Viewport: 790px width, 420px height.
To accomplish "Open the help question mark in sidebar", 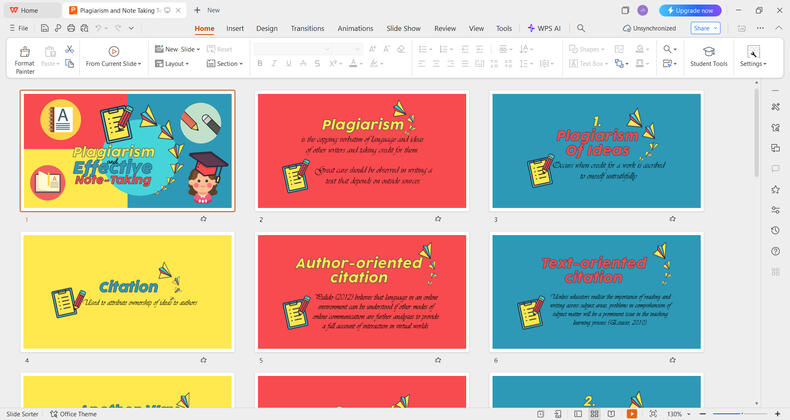I will point(775,251).
